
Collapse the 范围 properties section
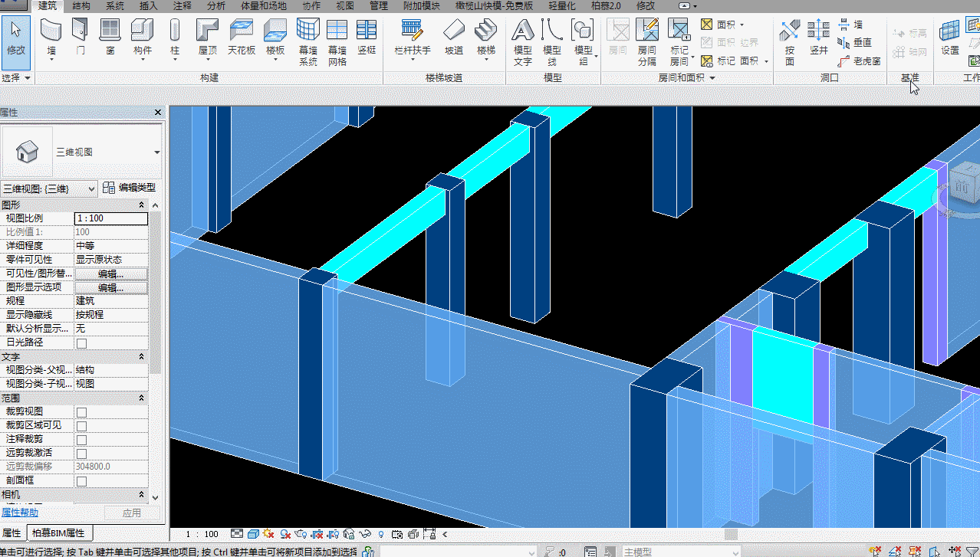coord(141,398)
